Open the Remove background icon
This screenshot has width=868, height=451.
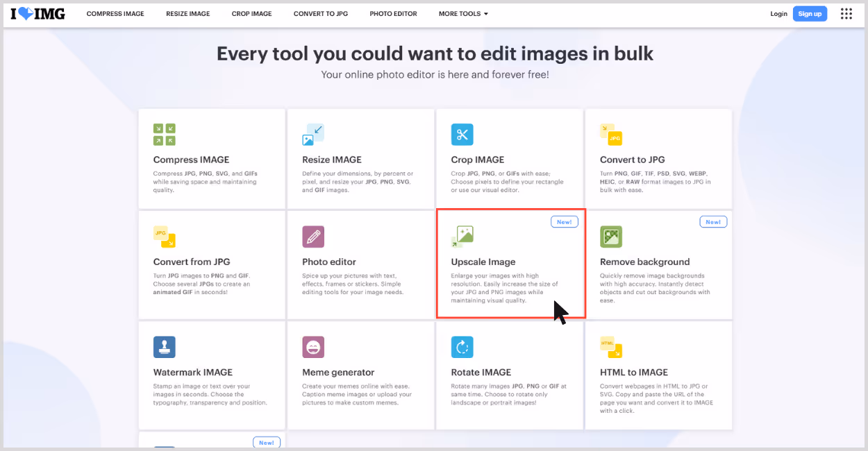[611, 237]
